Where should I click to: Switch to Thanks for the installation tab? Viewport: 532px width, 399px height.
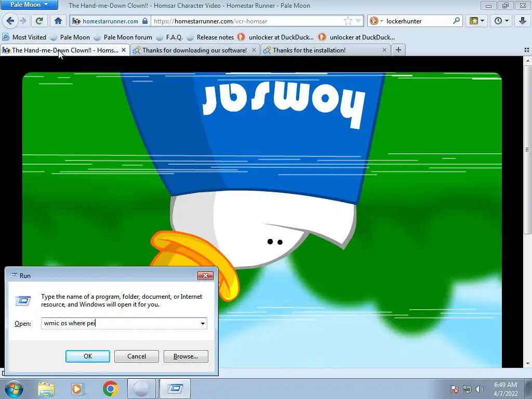[324, 50]
